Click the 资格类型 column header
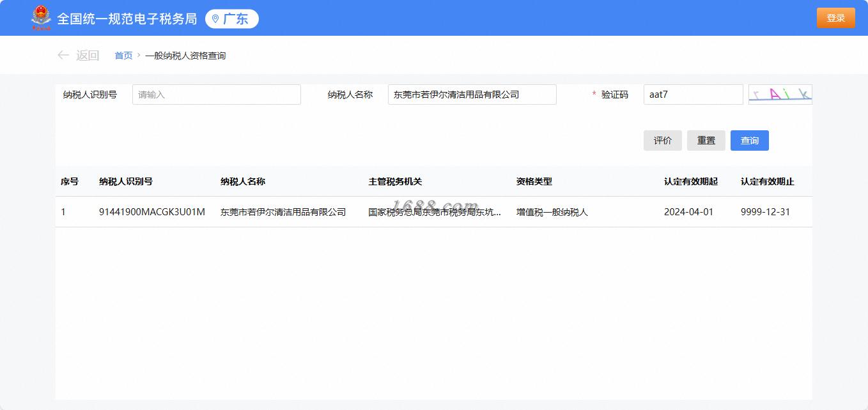This screenshot has height=410, width=868. tap(534, 181)
